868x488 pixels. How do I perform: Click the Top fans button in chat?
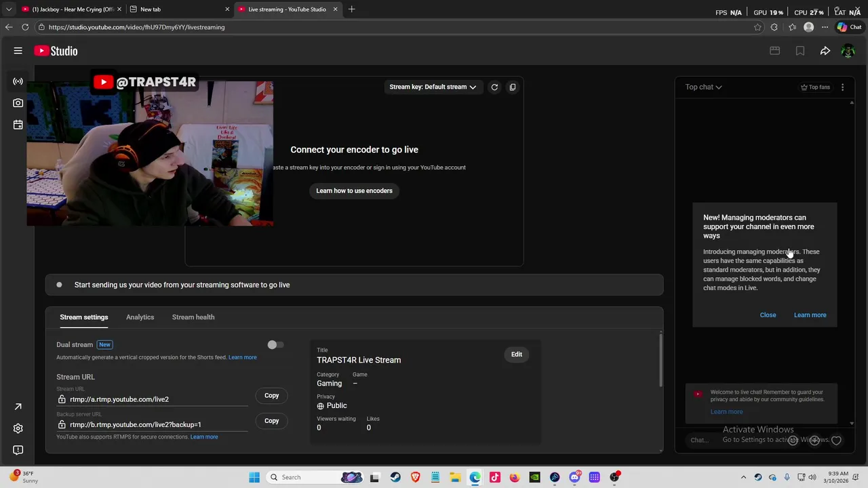(815, 87)
